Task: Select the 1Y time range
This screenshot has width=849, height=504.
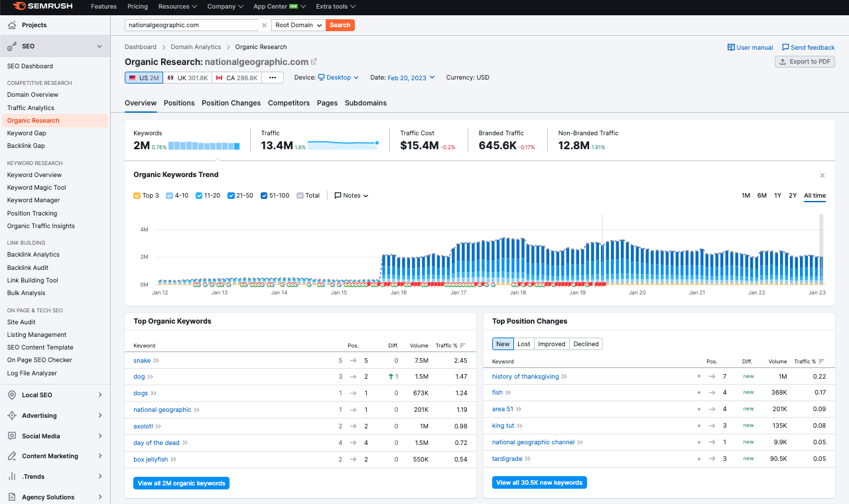Action: point(778,196)
